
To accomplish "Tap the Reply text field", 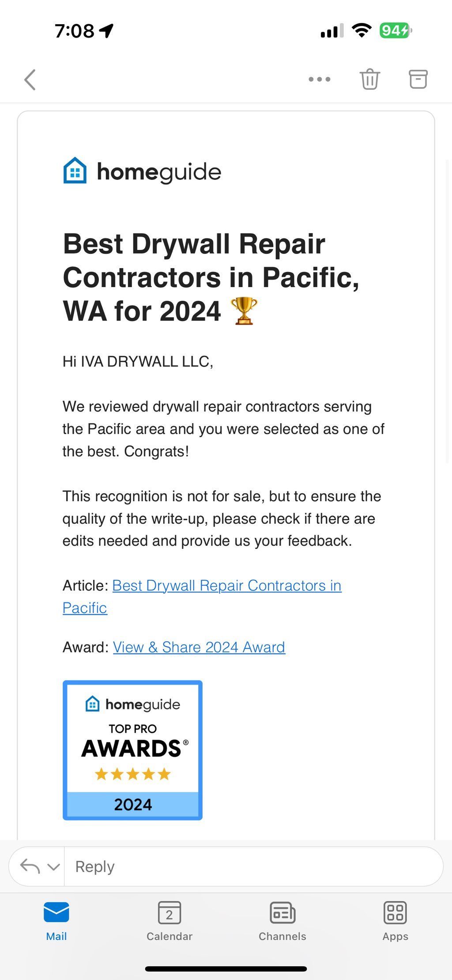I will point(254,866).
